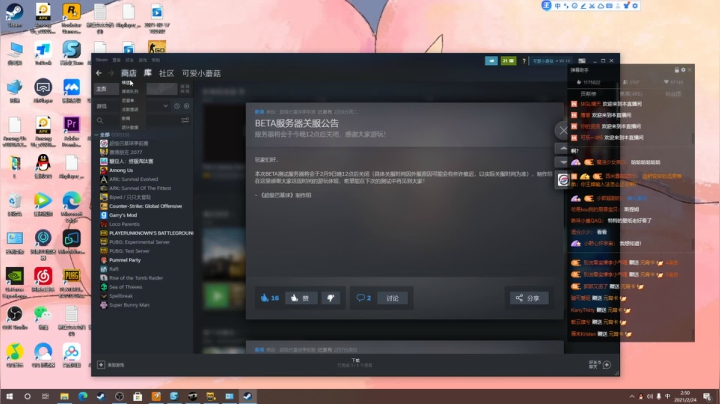The width and height of the screenshot is (720, 404).
Task: Click the thumbs-up 赞 button
Action: pyautogui.click(x=301, y=298)
